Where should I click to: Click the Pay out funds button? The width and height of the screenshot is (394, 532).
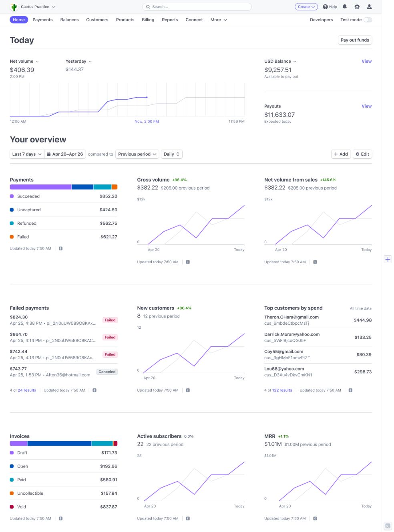pos(355,40)
